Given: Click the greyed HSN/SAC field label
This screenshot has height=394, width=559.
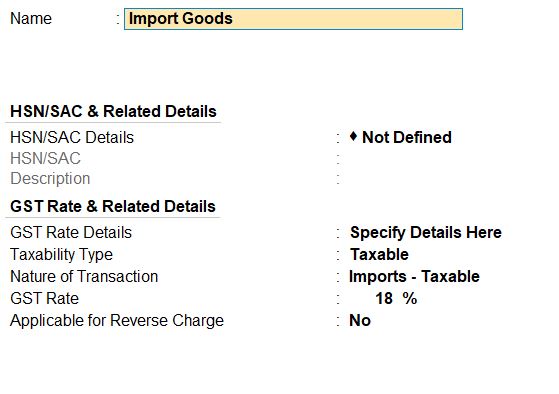Looking at the screenshot, I should click(45, 158).
